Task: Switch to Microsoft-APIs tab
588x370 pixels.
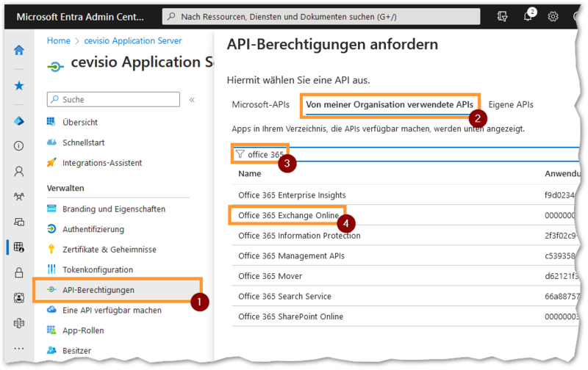Action: 261,104
